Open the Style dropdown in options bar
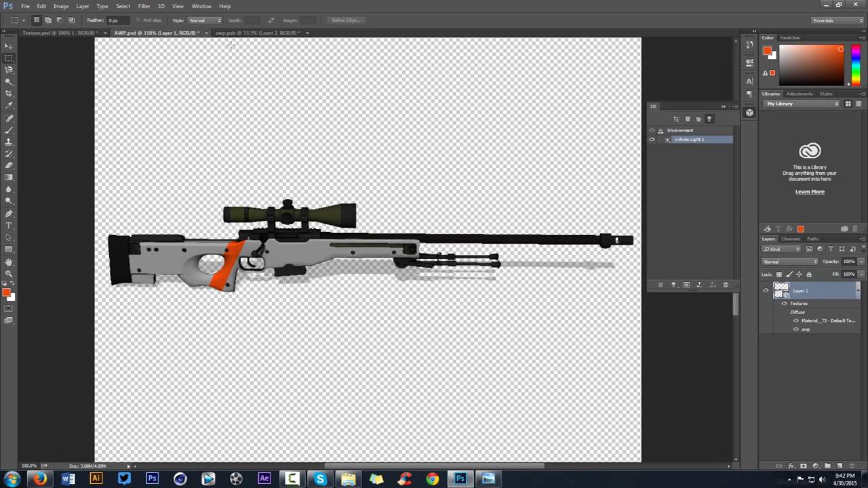 pos(205,20)
